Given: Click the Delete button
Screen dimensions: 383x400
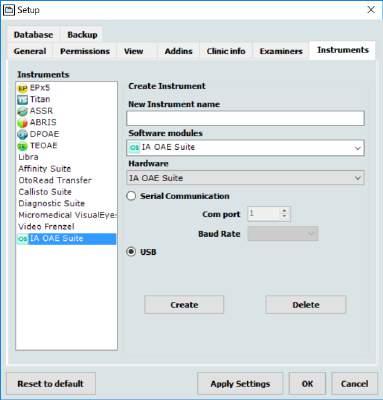Looking at the screenshot, I should [x=306, y=305].
